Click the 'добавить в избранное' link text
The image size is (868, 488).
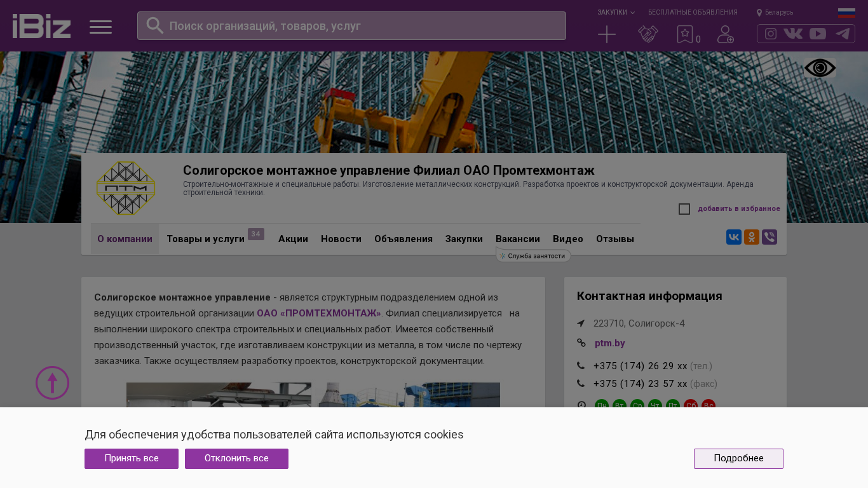(x=739, y=209)
